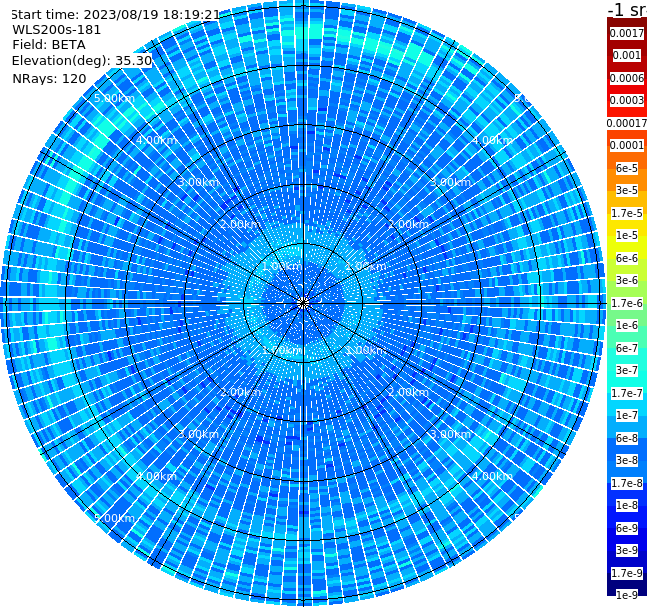The image size is (647, 607).
Task: Select the 3e-5 colorbar value
Action: click(627, 190)
